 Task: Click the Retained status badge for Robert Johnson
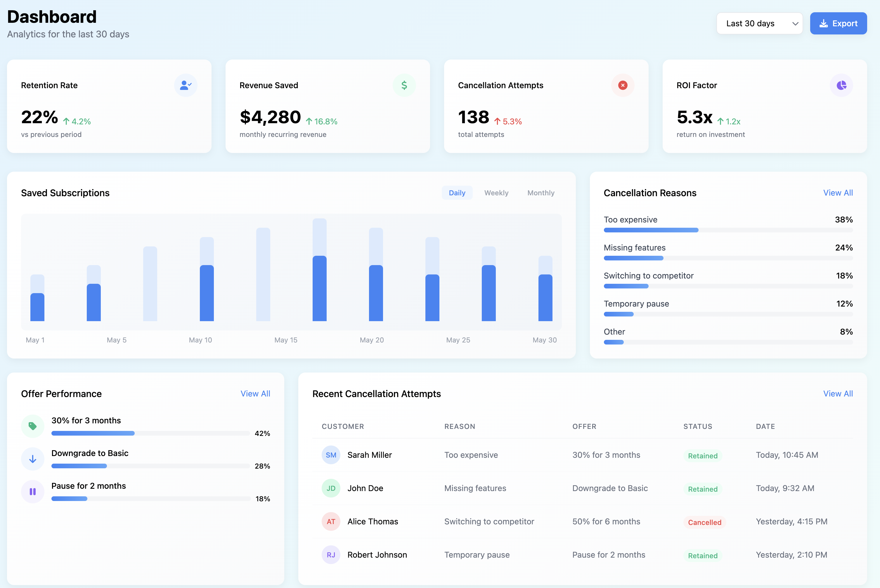tap(703, 555)
